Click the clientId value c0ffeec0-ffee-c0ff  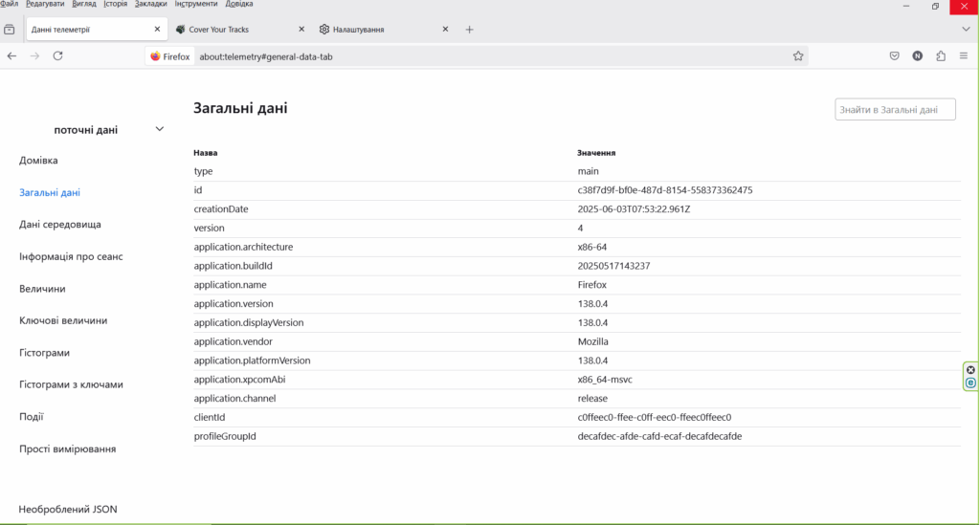pyautogui.click(x=655, y=418)
